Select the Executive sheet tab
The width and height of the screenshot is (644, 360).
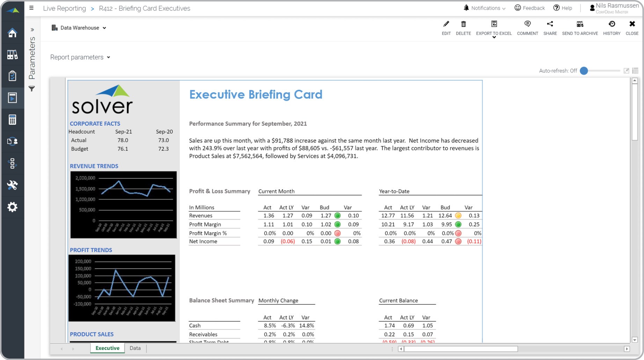pyautogui.click(x=107, y=348)
